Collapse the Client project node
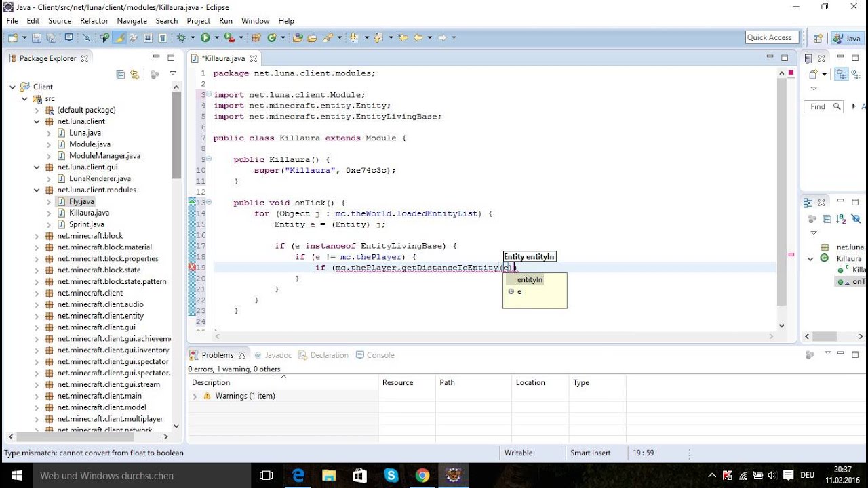This screenshot has height=488, width=868. [12, 87]
